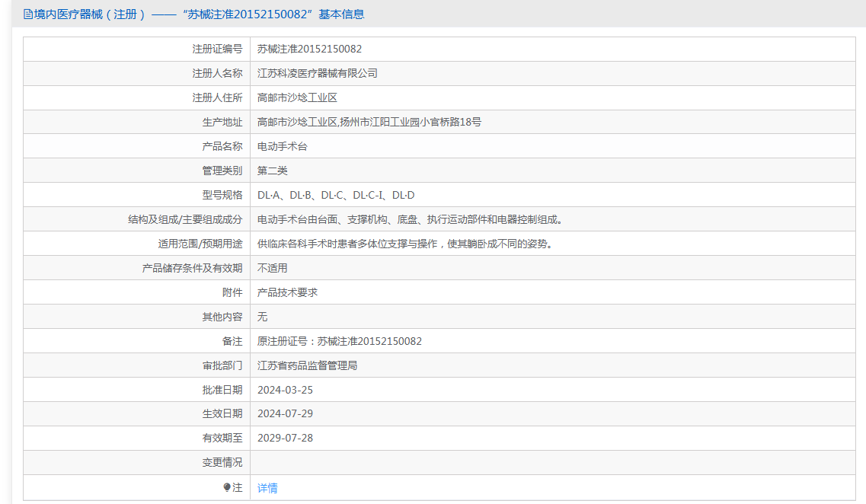866x504 pixels.
Task: Select the other-content value 无
Action: tap(262, 316)
